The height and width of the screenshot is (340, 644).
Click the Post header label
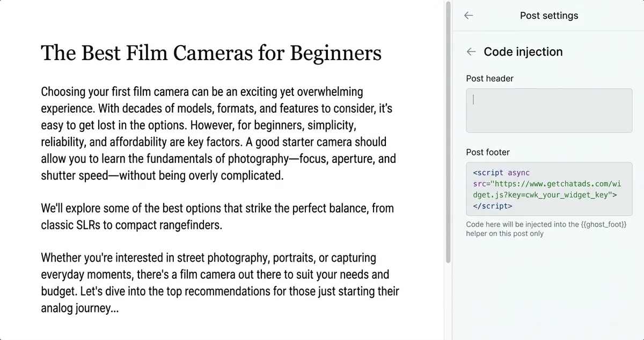489,78
